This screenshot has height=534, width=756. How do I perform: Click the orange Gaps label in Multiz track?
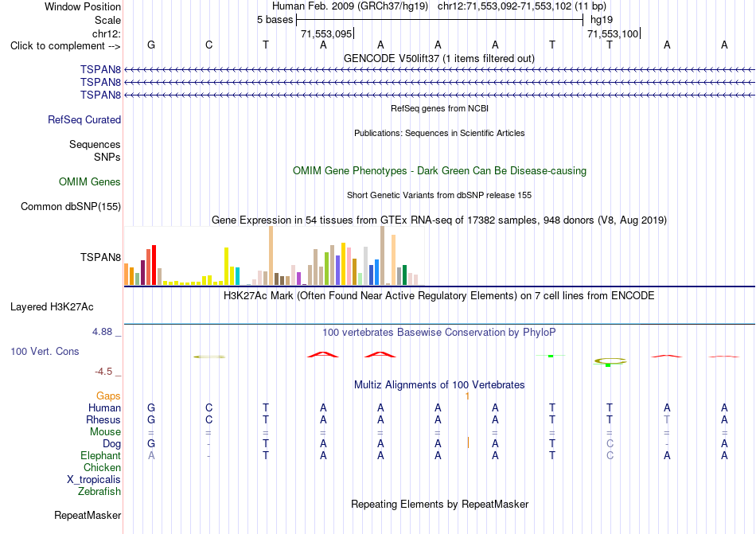108,396
